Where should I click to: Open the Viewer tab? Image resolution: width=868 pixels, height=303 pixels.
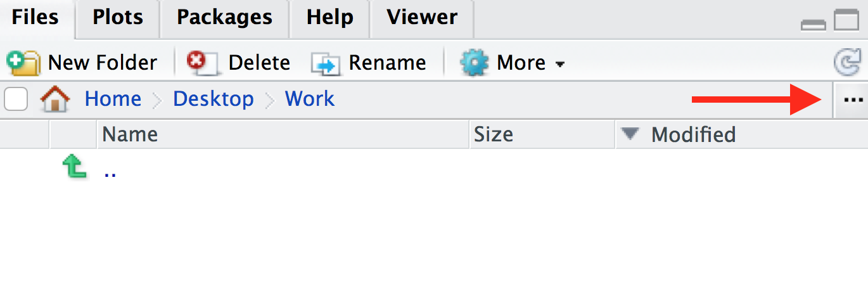click(420, 17)
